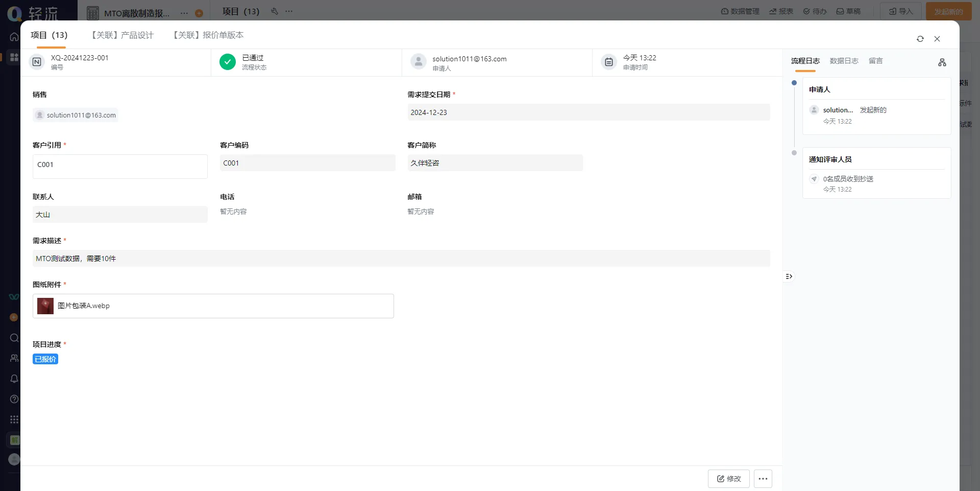
Task: Click the help question-mark icon
Action: (x=14, y=399)
